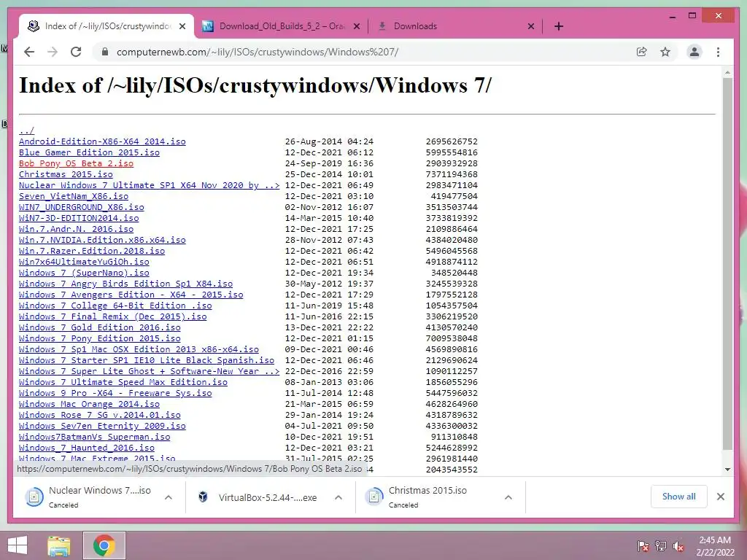747x560 pixels.
Task: Reload the page with the refresh icon
Action: click(76, 52)
